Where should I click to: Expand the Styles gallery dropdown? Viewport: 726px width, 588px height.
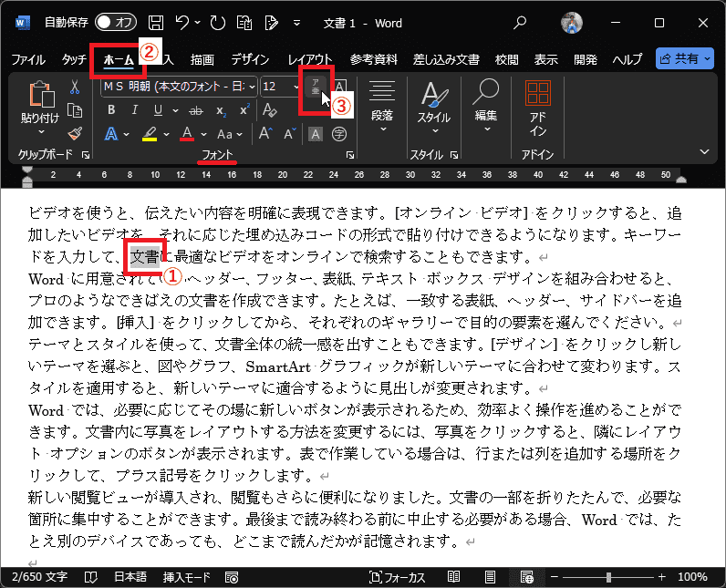click(x=434, y=129)
